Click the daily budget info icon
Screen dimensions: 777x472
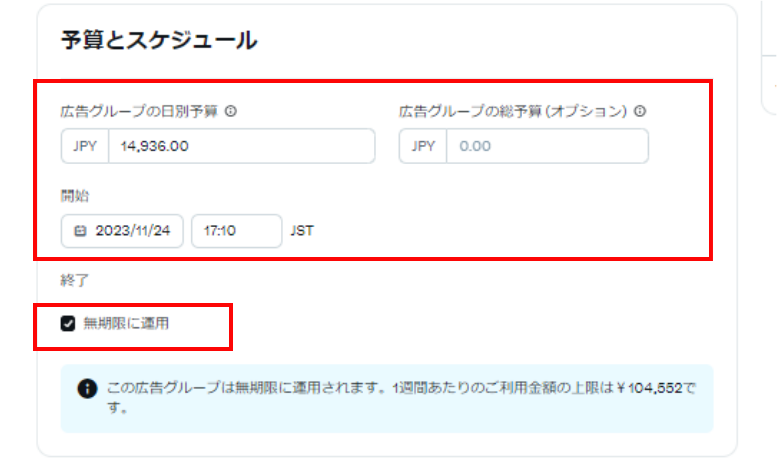tap(230, 111)
